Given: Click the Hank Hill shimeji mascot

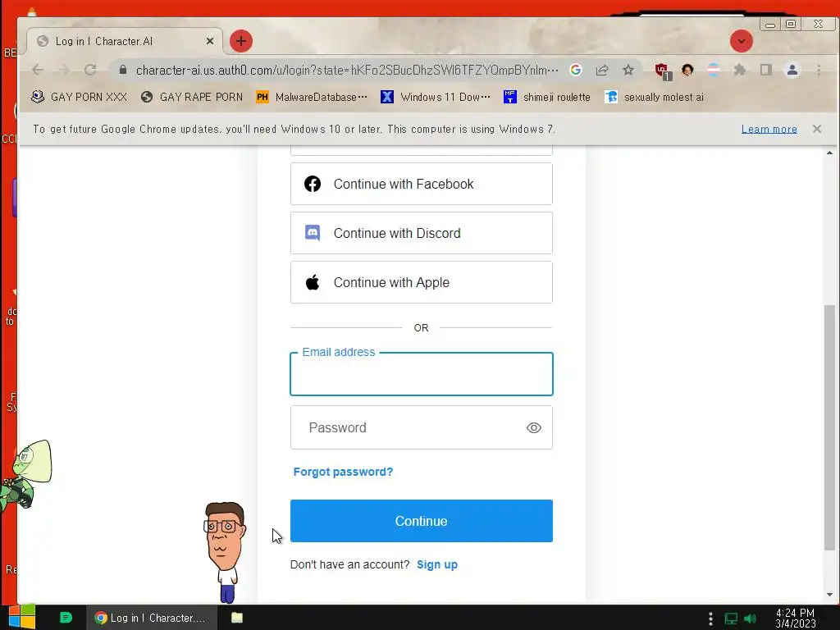Looking at the screenshot, I should pos(225,552).
